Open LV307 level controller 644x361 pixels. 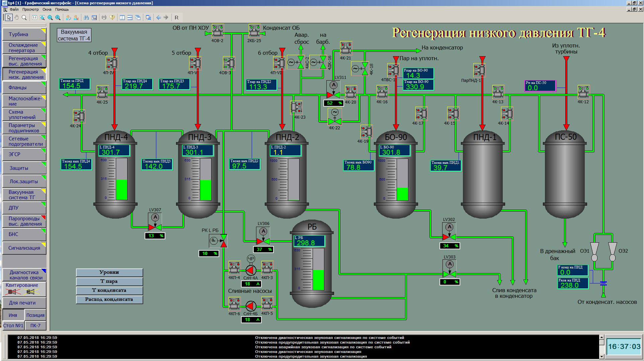coord(155,221)
